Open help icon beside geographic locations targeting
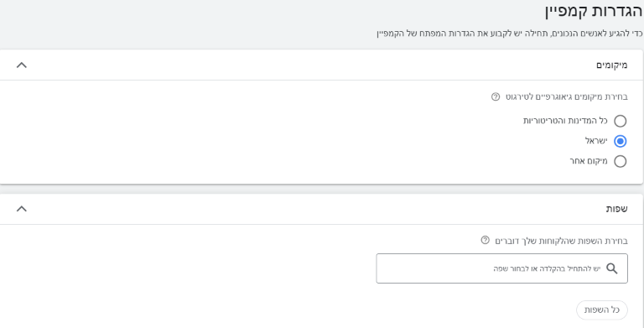 point(496,97)
